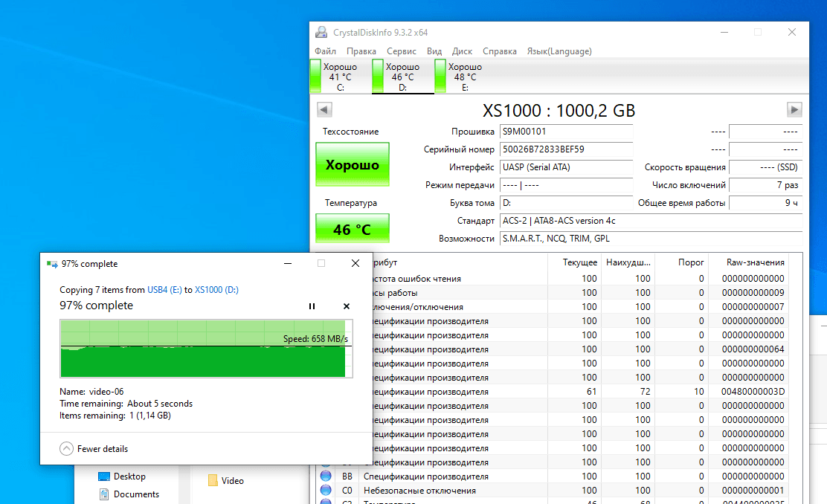This screenshot has width=827, height=504.
Task: Click the green Хорошо health status button
Action: click(353, 164)
